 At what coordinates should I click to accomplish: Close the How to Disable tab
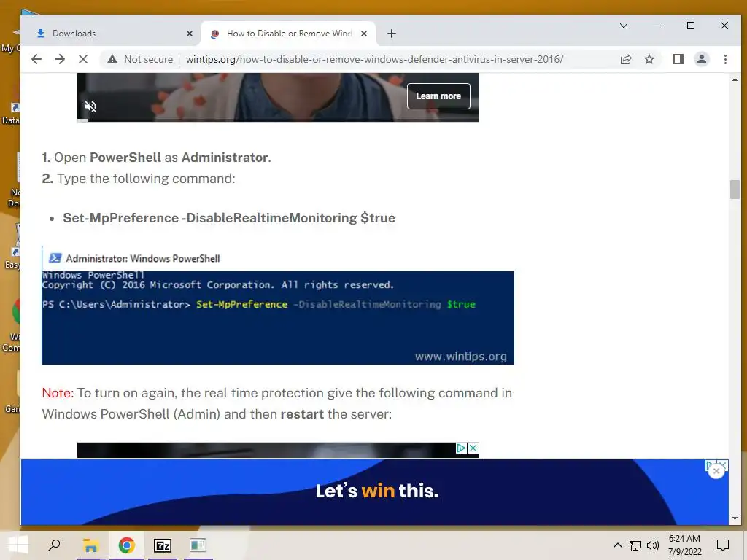(364, 34)
